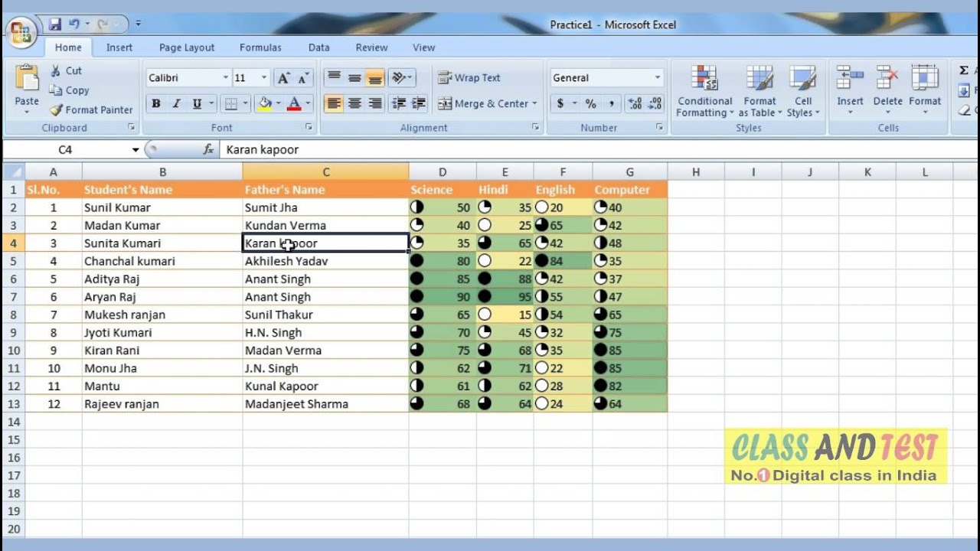Set top vertical alignment
980x551 pixels.
334,78
